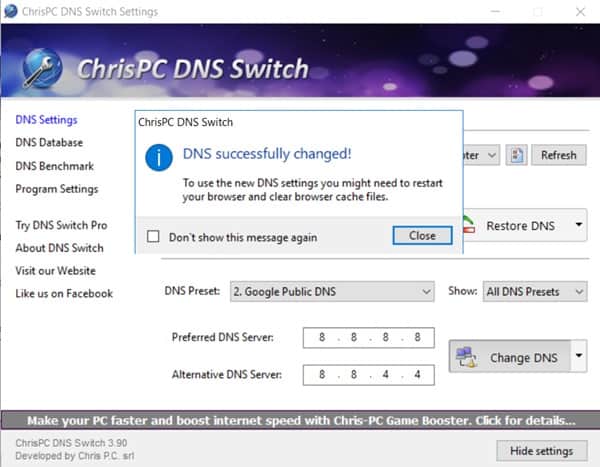Click the Game Booster promo banner
The image size is (600, 467).
click(300, 420)
